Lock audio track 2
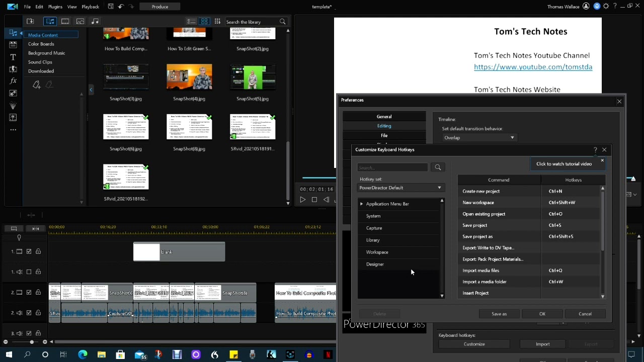Viewport: 644px width, 362px height. coord(38,313)
